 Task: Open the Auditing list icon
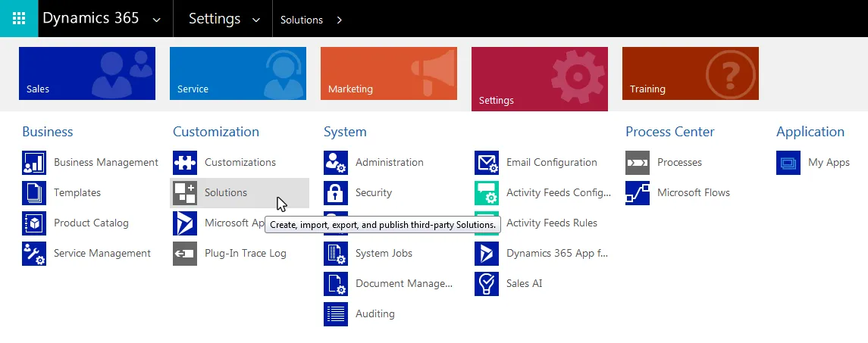tap(336, 314)
